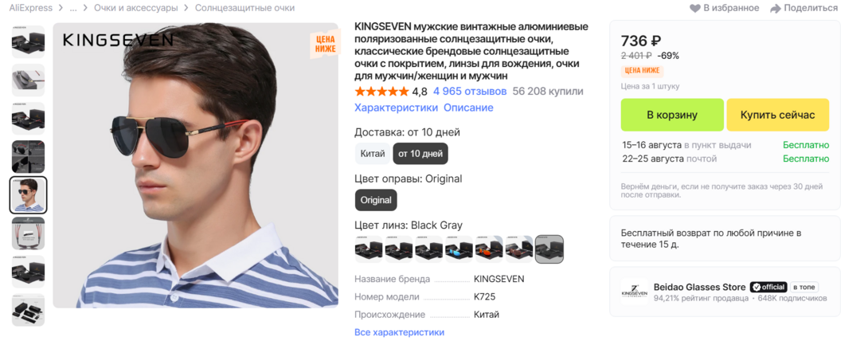Expand the collapsed breadcrumb ellipsis
Image resolution: width=868 pixels, height=345 pixels.
[73, 8]
